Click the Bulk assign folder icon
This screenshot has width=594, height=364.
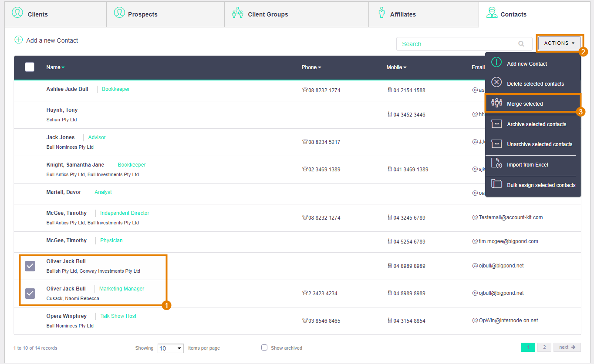pos(496,184)
